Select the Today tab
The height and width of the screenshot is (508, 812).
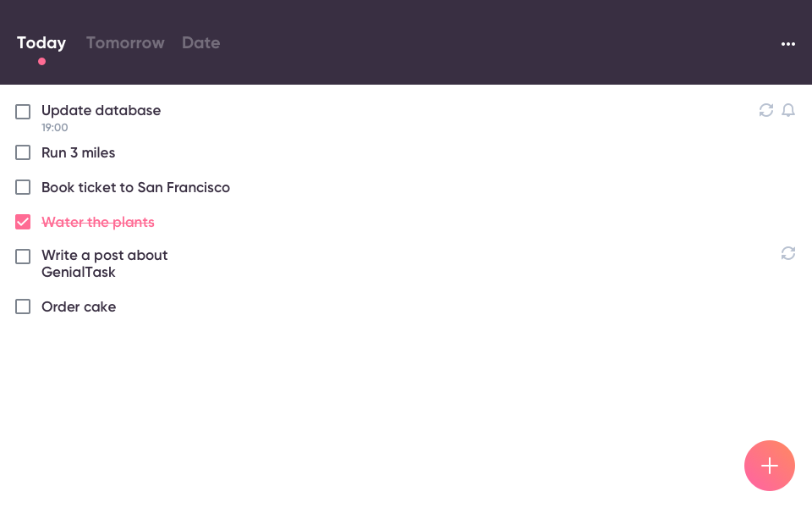click(41, 43)
